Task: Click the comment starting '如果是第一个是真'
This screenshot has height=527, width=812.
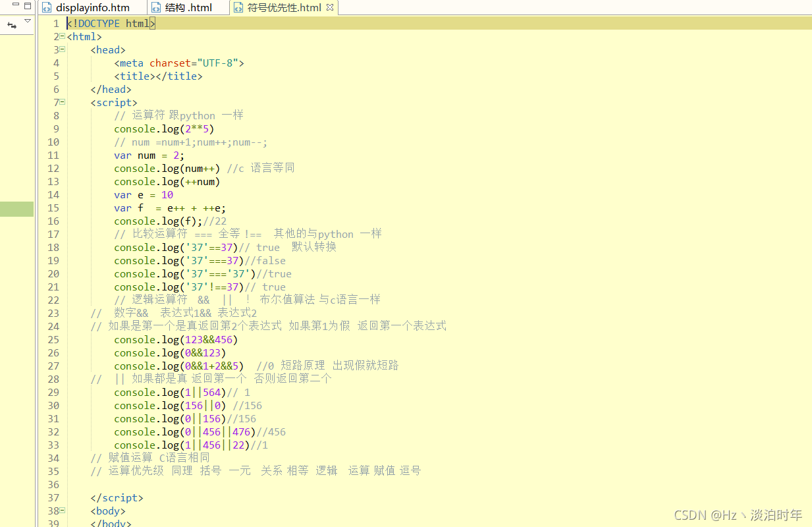Action: point(268,327)
